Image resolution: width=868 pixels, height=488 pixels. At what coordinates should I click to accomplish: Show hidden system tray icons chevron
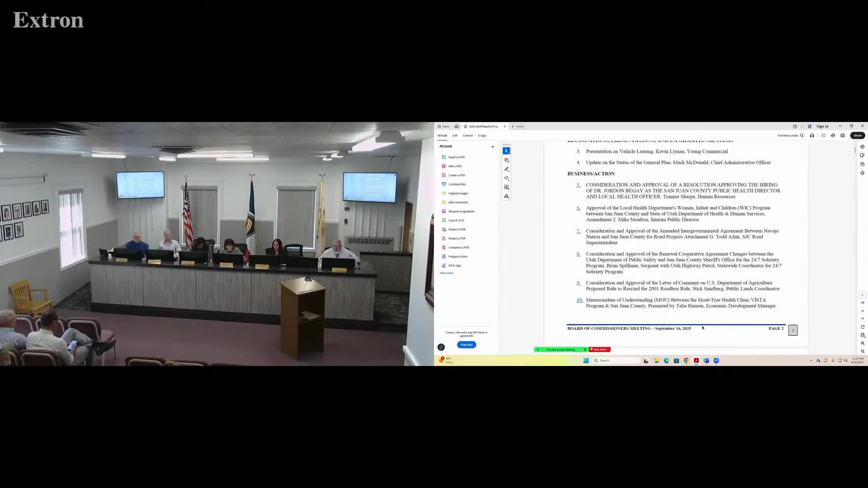coord(811,361)
